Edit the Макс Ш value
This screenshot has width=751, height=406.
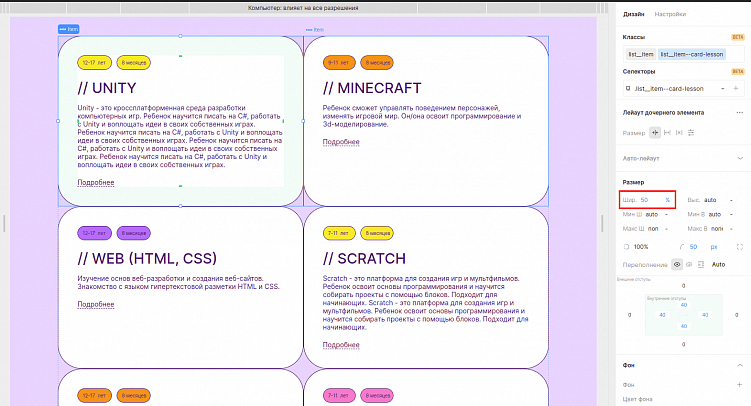tap(653, 229)
